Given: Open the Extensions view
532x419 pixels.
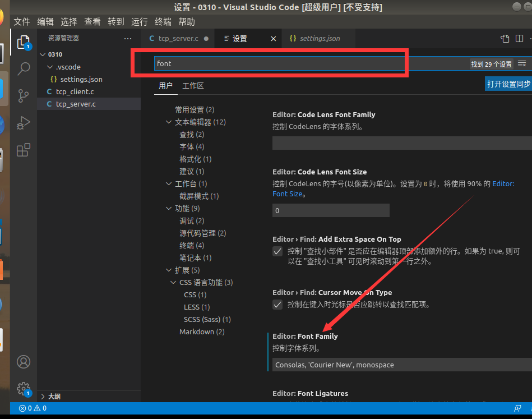Looking at the screenshot, I should (24, 150).
